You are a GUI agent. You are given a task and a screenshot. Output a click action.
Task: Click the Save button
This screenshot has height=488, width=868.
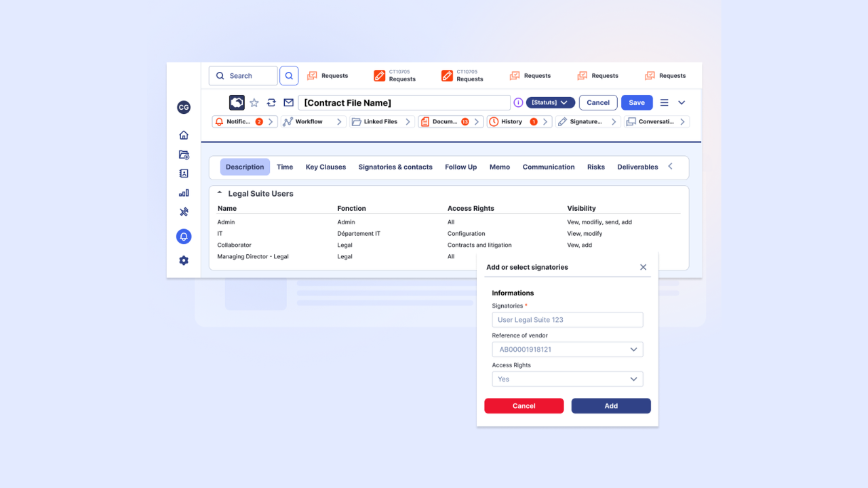637,102
